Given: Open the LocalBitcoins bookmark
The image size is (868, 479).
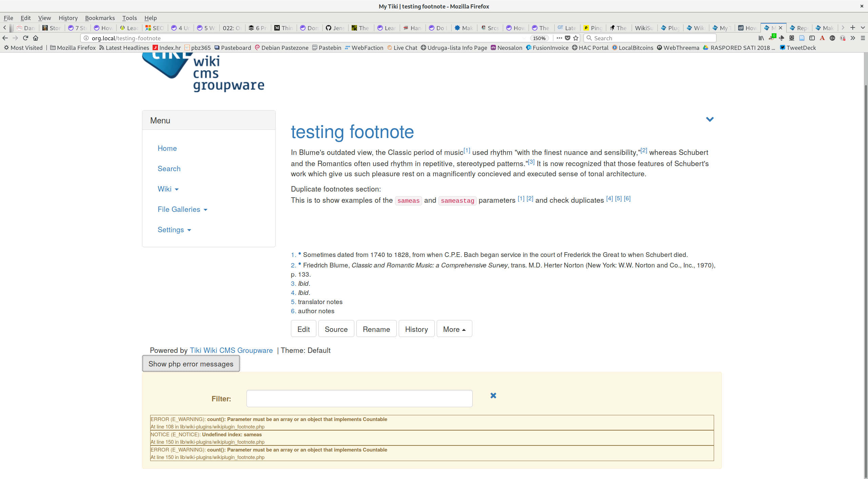Looking at the screenshot, I should [632, 48].
